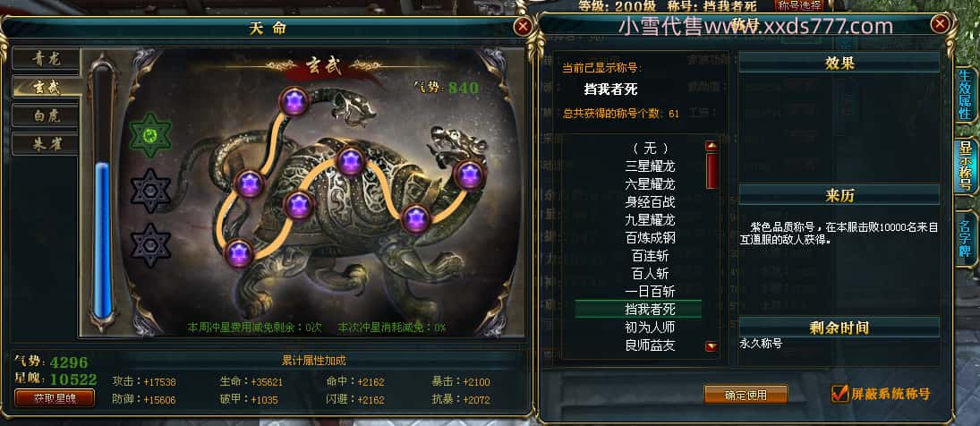Click the 获取星魄 button
The image size is (980, 426).
(55, 398)
